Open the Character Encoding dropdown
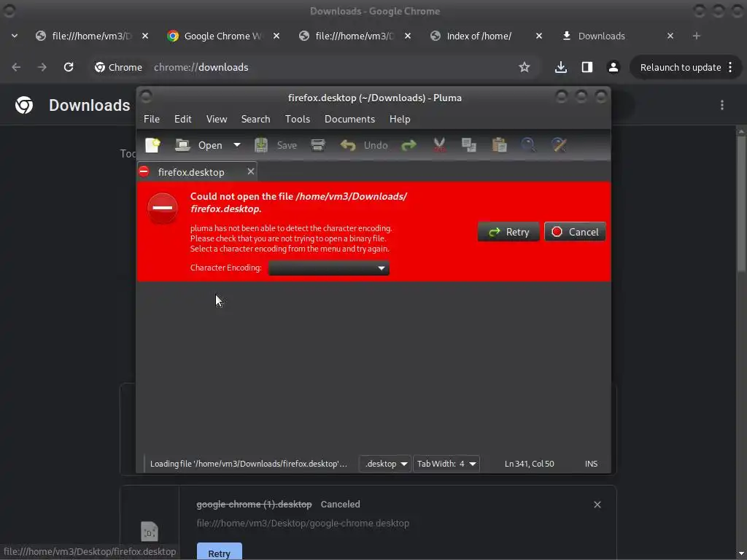Viewport: 747px width, 560px height. [x=329, y=268]
